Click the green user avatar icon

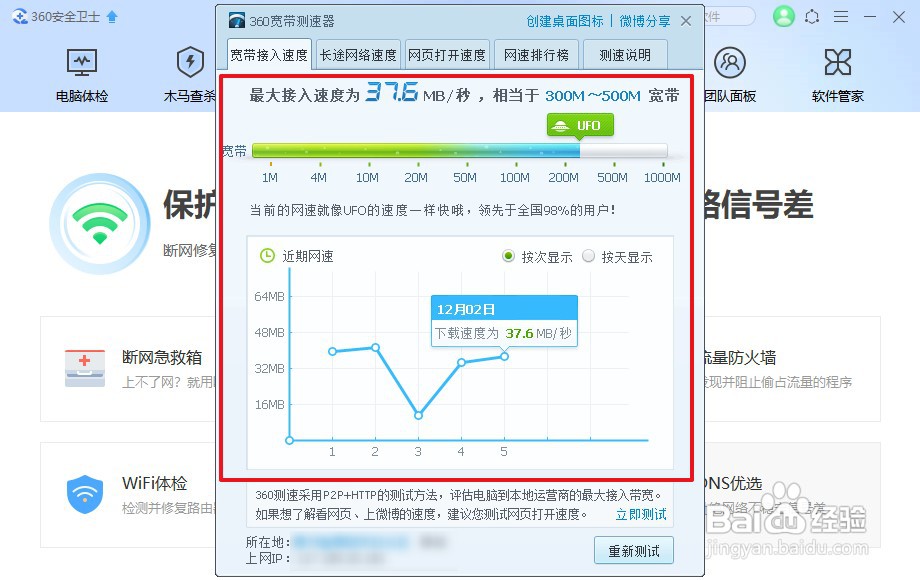783,16
